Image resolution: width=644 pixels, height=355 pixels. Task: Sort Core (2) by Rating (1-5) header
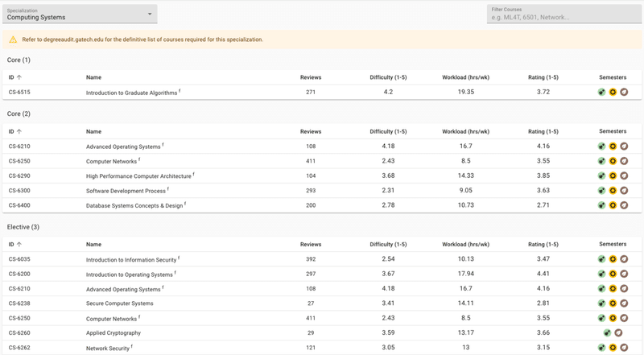pyautogui.click(x=543, y=131)
